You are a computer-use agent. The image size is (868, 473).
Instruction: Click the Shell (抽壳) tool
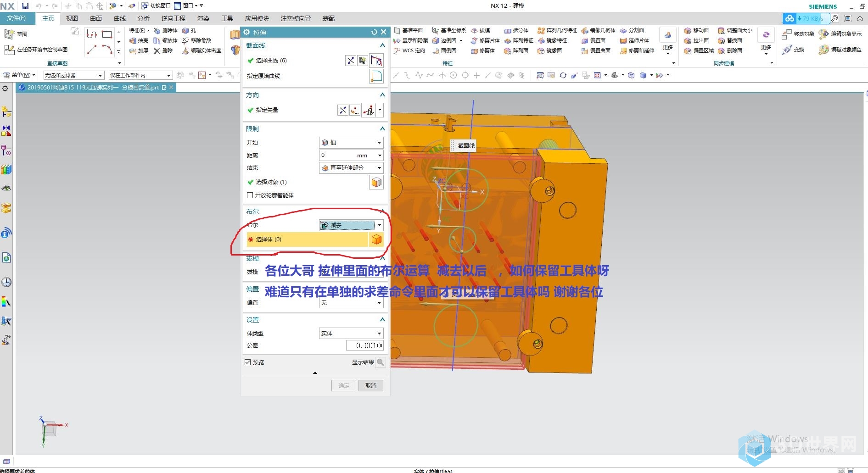139,40
